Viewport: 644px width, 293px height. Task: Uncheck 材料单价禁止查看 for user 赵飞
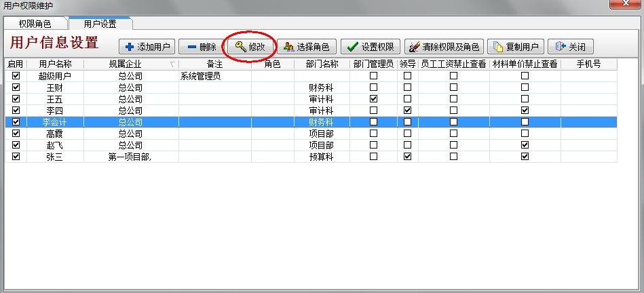coord(525,145)
